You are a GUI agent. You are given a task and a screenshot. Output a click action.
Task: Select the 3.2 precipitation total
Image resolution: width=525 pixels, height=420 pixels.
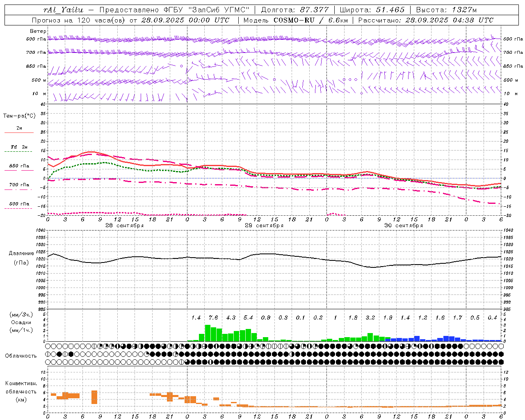pos(370,317)
